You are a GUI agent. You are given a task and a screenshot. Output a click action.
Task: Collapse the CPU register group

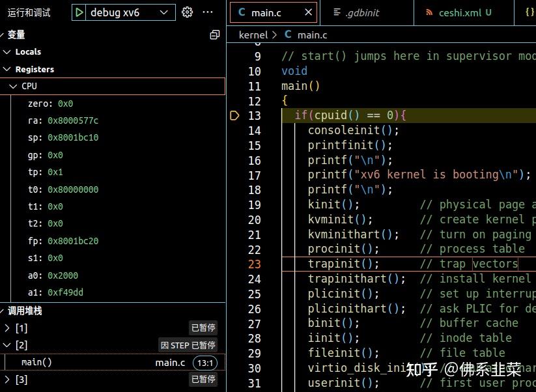[x=14, y=85]
